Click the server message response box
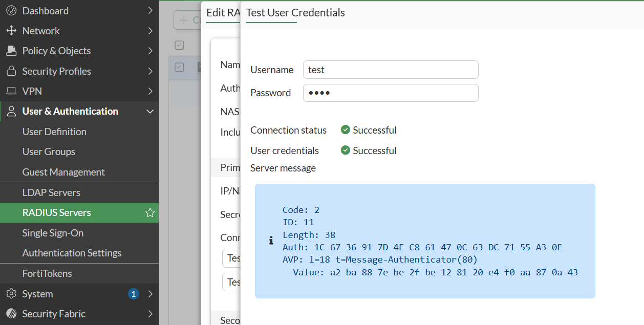Viewport: 644px width, 325px height. coord(425,241)
